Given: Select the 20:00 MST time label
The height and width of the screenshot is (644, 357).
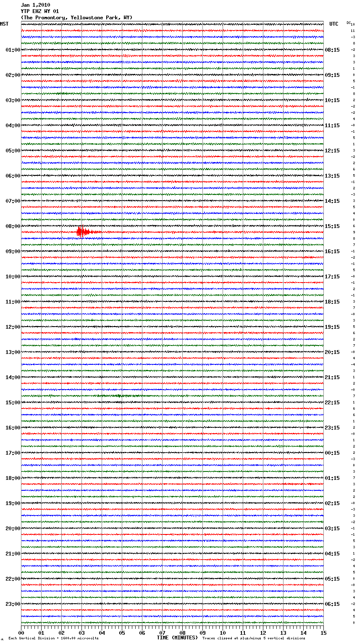Looking at the screenshot, I should [13, 529].
